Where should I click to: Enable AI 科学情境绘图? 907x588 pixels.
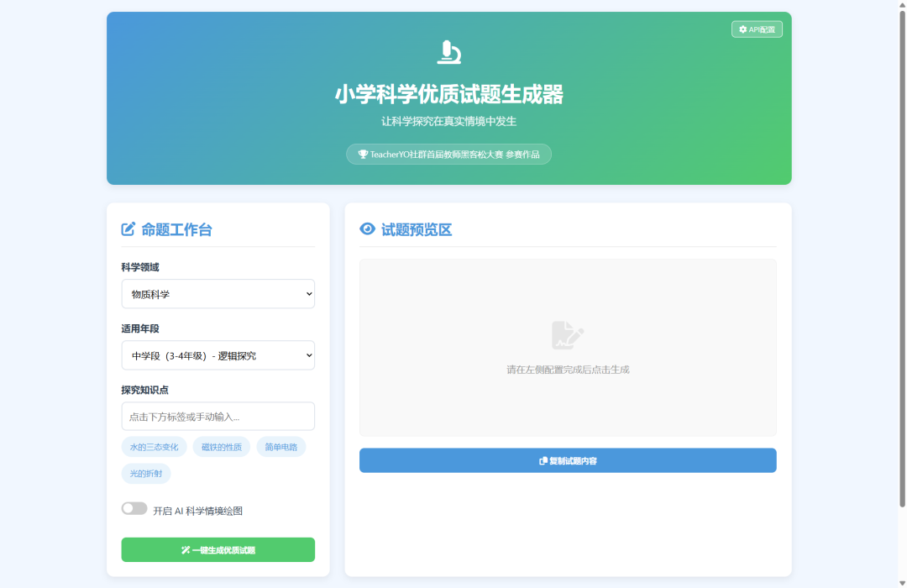(x=134, y=508)
